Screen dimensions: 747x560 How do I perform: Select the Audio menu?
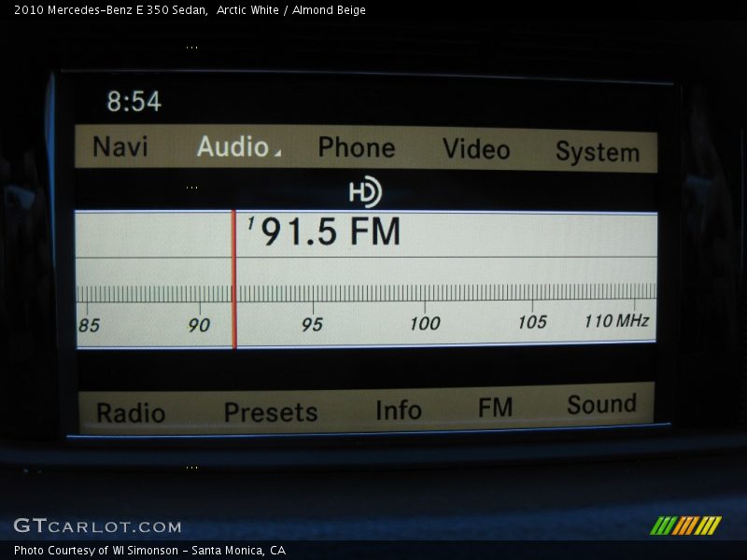click(233, 147)
